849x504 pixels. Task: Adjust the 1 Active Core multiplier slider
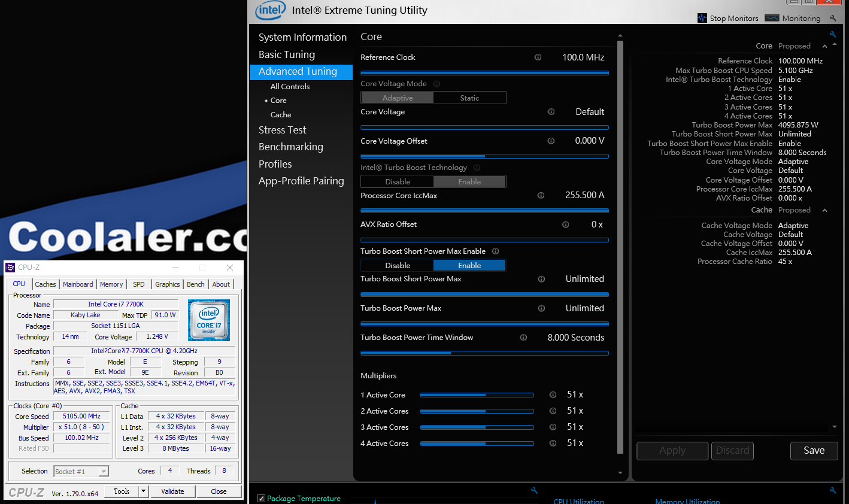pos(477,395)
